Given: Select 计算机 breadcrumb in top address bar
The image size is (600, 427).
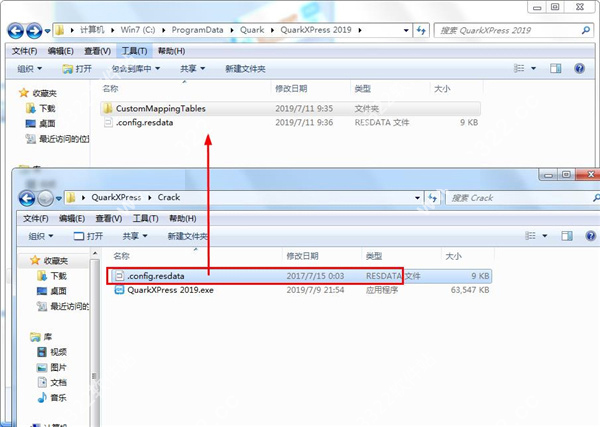Looking at the screenshot, I should (92, 30).
